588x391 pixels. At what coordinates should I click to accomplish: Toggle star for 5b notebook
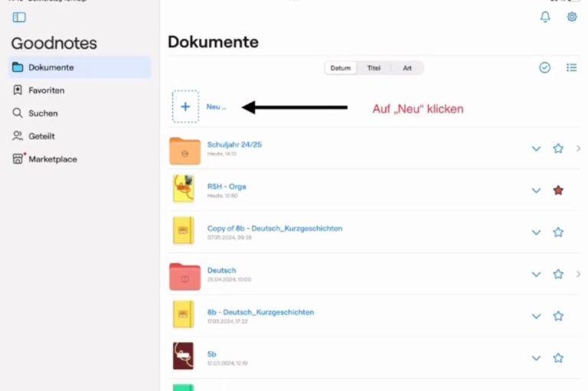[558, 358]
